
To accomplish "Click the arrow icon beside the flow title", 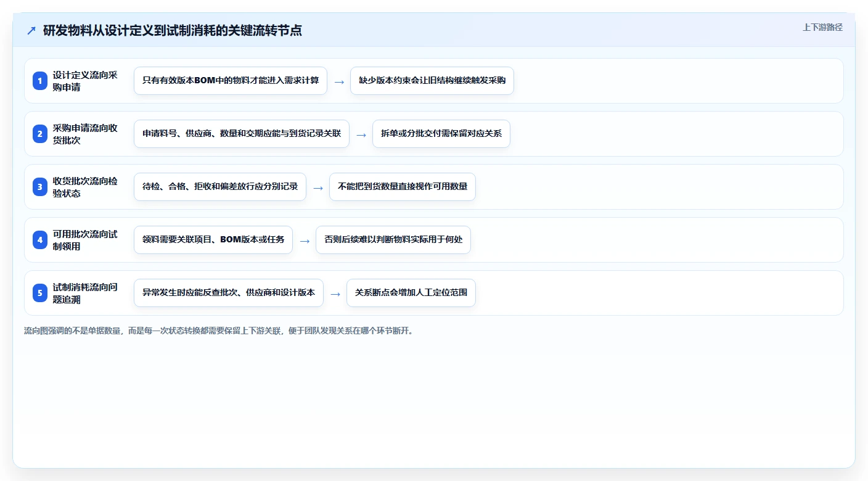I will tap(31, 30).
